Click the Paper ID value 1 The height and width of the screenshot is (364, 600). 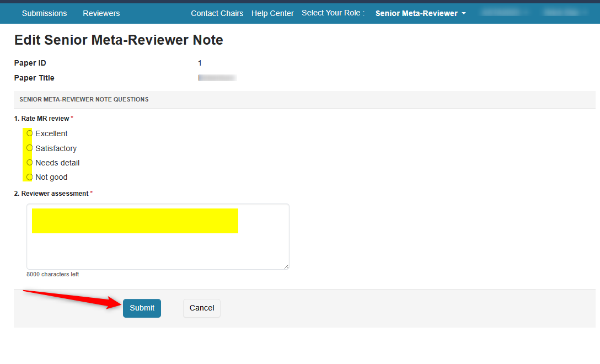click(200, 63)
